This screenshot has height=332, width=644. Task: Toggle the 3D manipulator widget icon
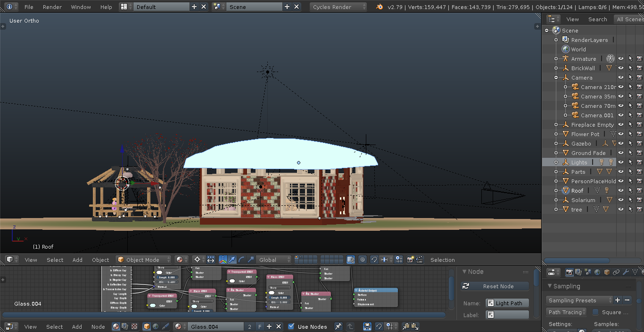(223, 259)
